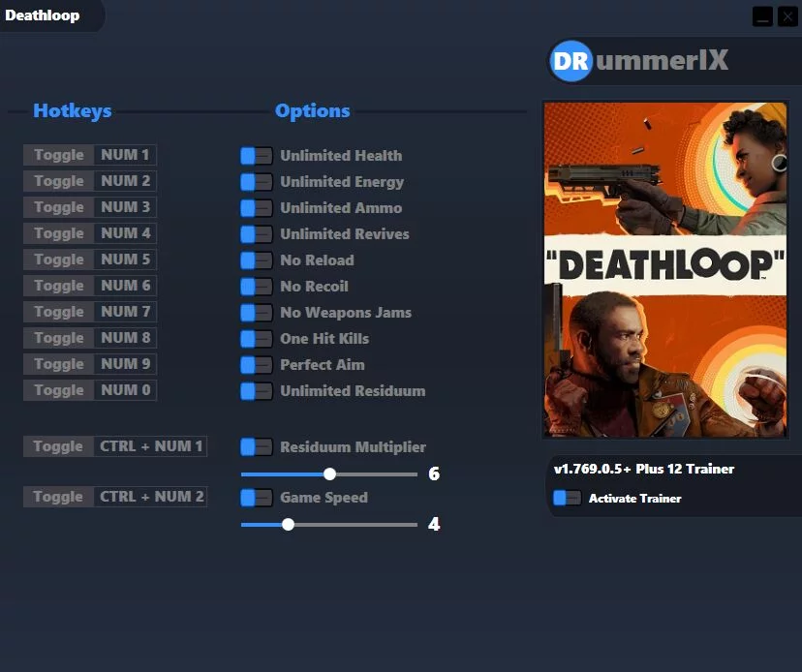Select the NUM 8 hotkey field

125,338
